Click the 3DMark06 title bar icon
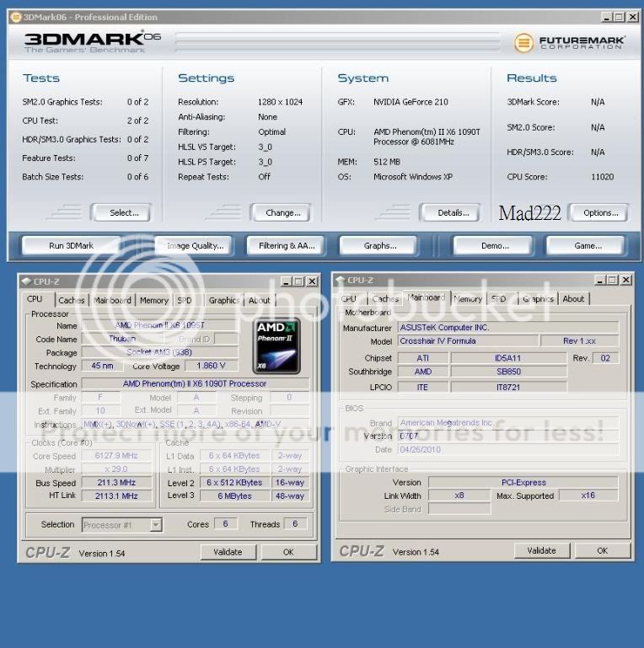 (15, 17)
